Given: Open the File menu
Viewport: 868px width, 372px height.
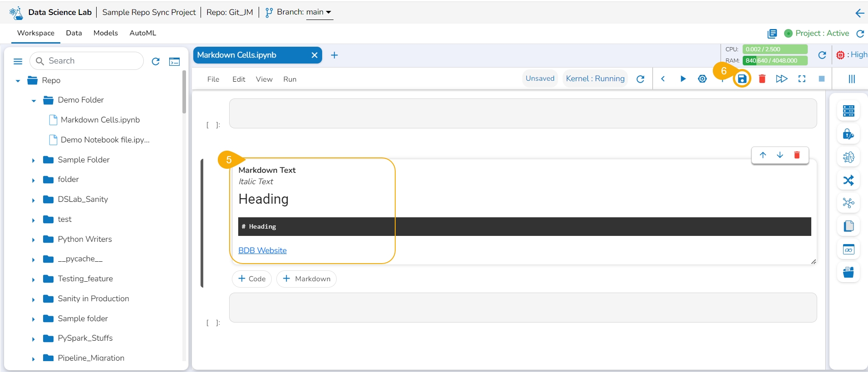Looking at the screenshot, I should (213, 79).
